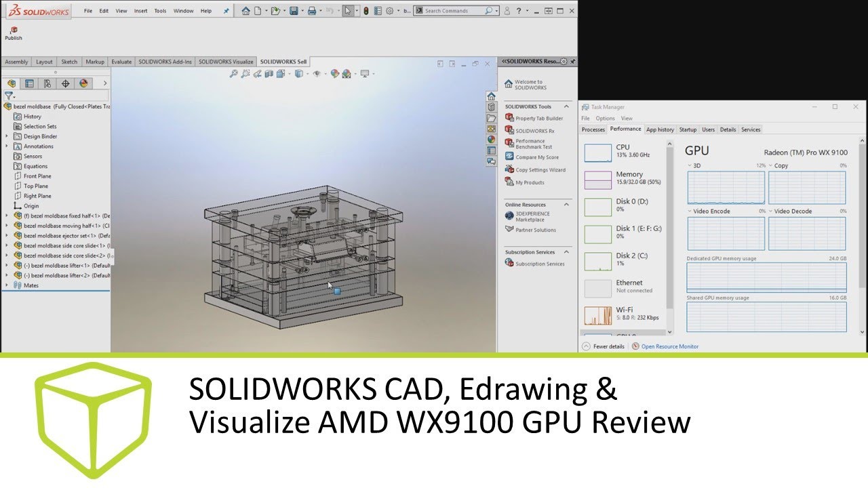Click the Zoom to Area icon in view toolbar
This screenshot has width=868, height=488.
pyautogui.click(x=245, y=74)
